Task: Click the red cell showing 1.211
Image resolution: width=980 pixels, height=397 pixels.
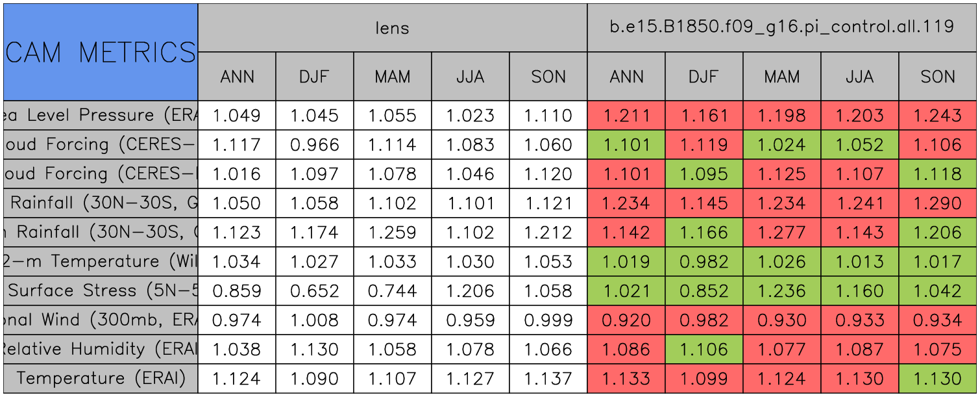Action: pyautogui.click(x=626, y=116)
